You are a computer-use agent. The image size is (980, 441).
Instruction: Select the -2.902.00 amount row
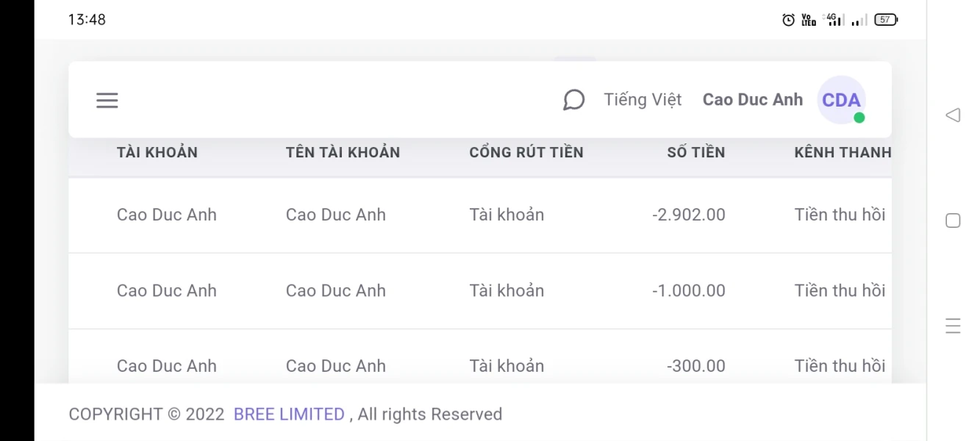[688, 215]
